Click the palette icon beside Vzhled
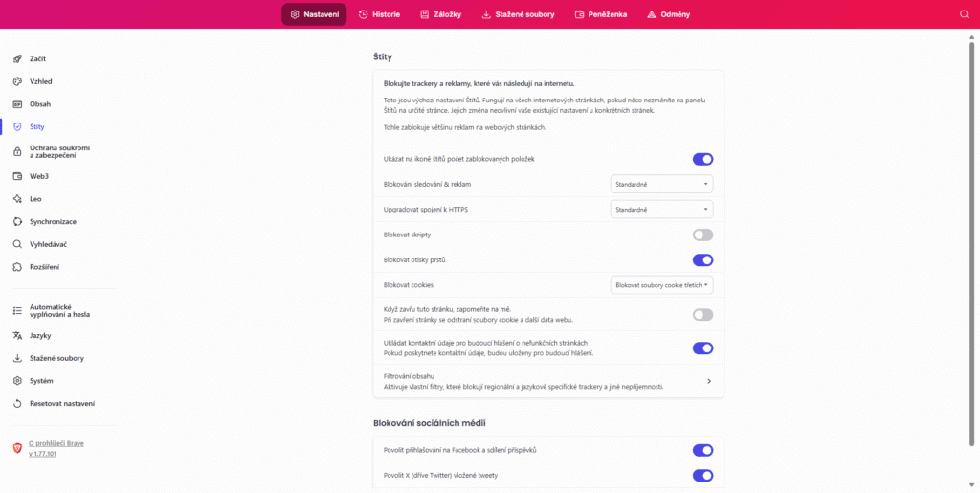 tap(17, 81)
